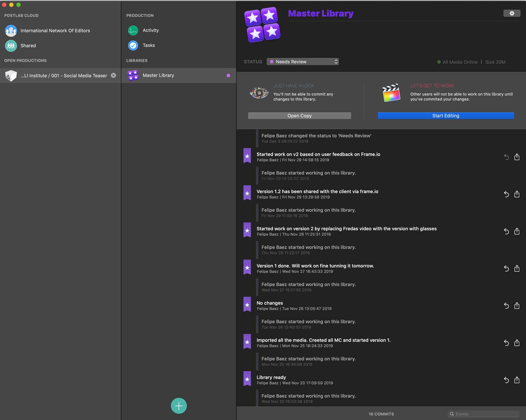Viewport: 526px width, 420px height.
Task: Revert to 'Started work on version 2' commit
Action: (506, 231)
